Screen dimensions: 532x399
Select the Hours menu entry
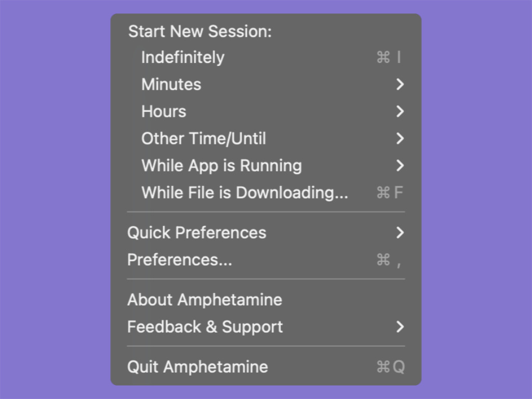[x=164, y=112]
